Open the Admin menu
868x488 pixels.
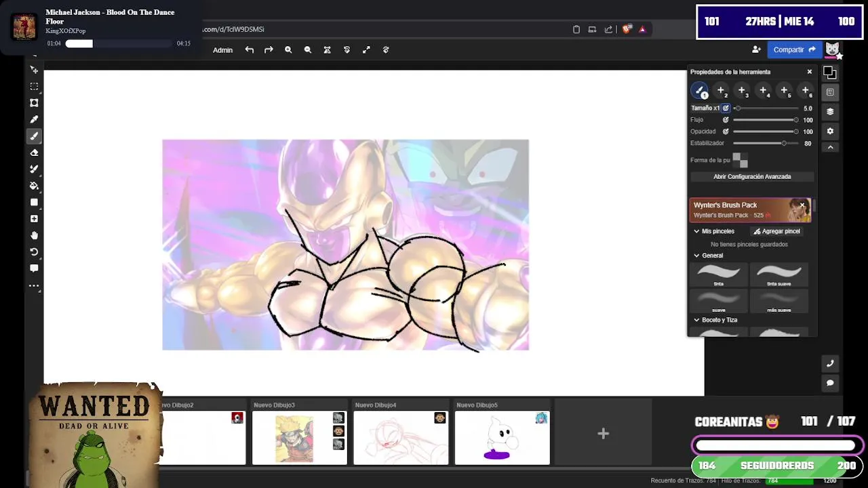tap(222, 50)
